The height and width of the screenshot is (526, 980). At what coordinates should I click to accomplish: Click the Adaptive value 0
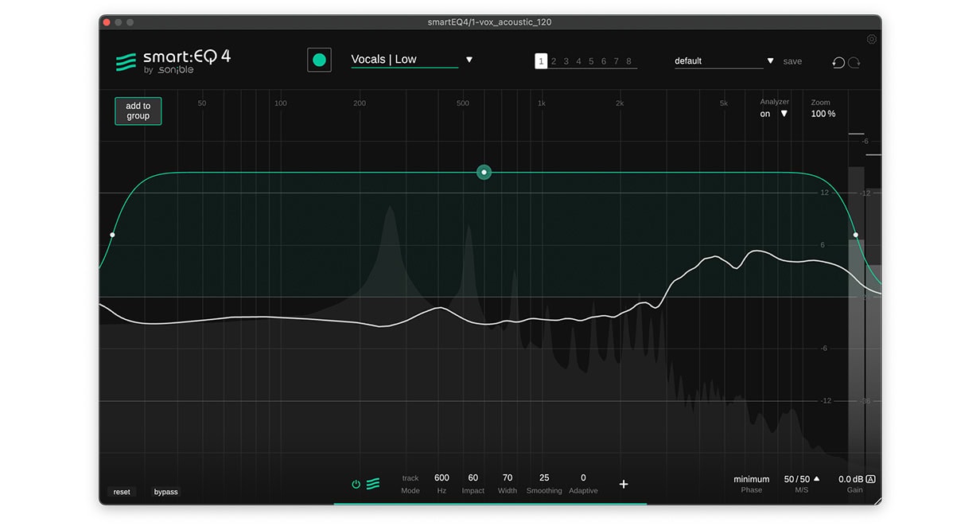tap(583, 477)
